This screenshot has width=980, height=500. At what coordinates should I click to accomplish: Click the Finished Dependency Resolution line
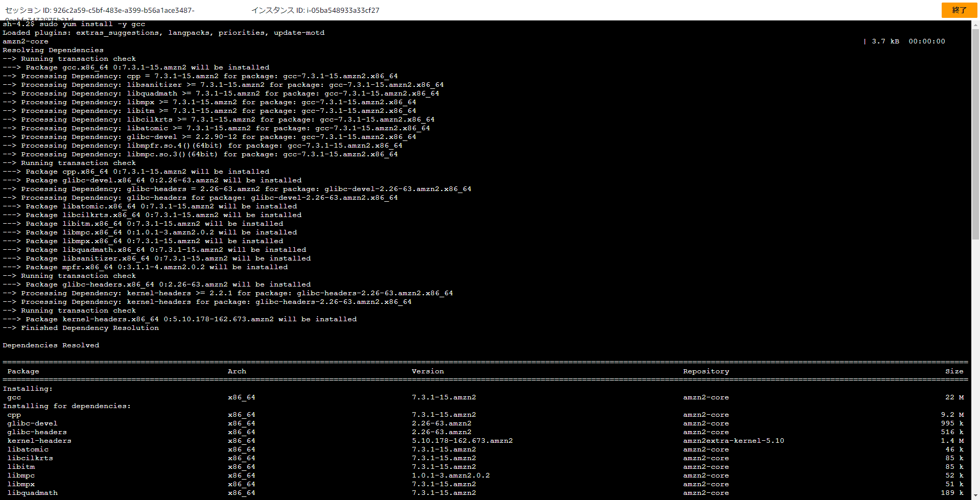pos(81,327)
